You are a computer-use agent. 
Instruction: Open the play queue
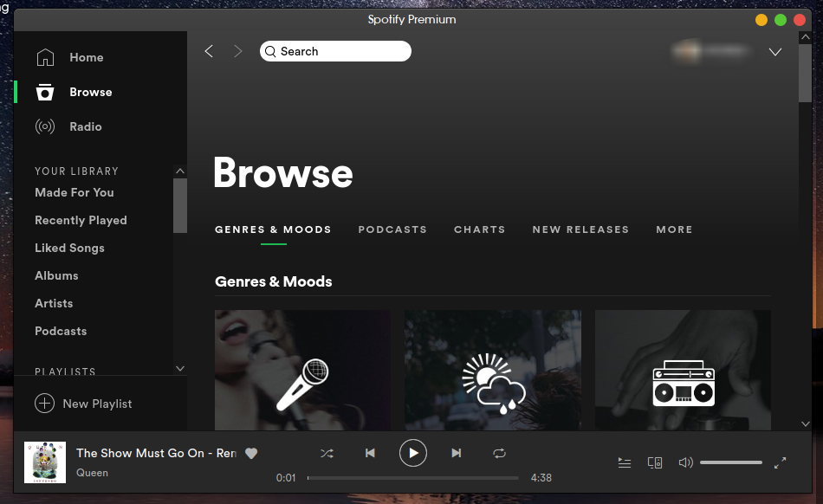[x=625, y=462]
